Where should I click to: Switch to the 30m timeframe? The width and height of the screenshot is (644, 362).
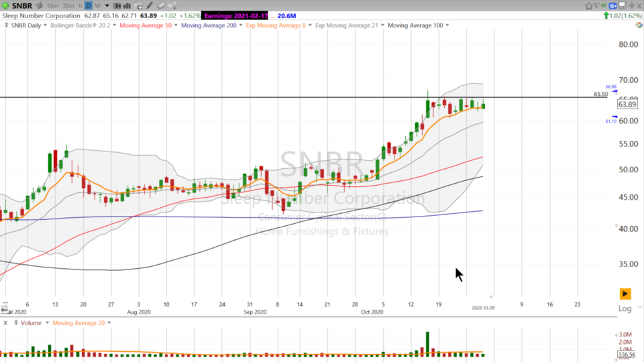68,6
